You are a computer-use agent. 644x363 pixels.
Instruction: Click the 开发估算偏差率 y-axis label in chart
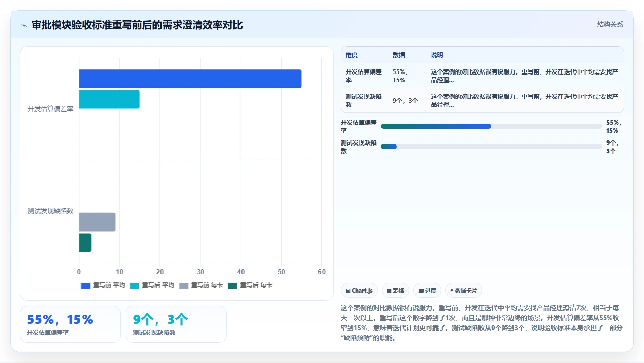pos(50,109)
